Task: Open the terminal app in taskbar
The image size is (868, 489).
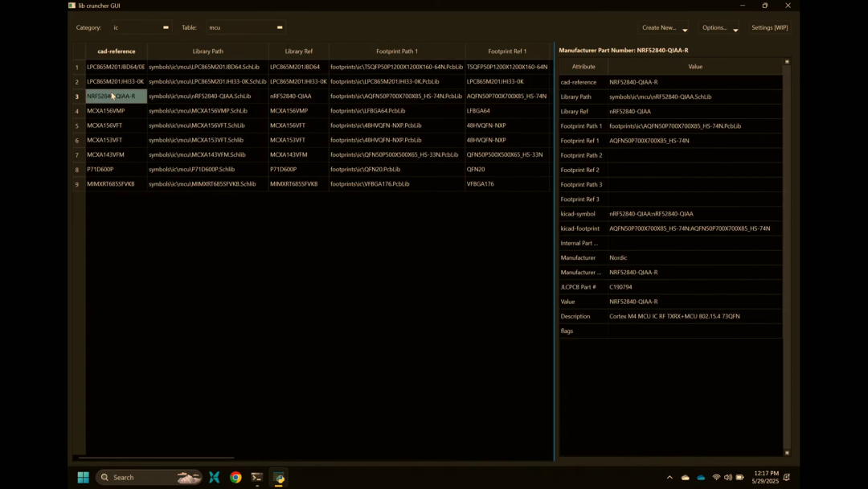Action: click(x=257, y=478)
